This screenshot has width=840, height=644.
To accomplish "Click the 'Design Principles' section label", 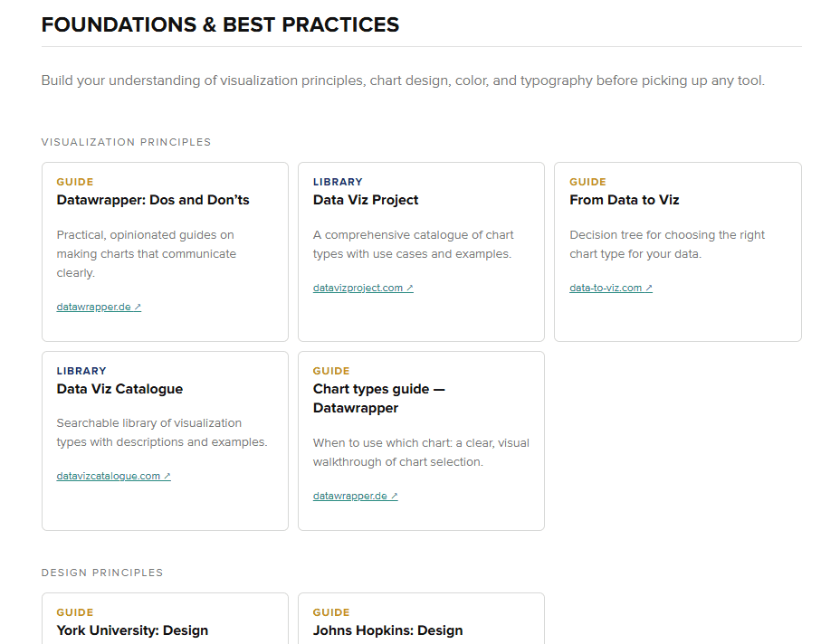I will (x=102, y=573).
